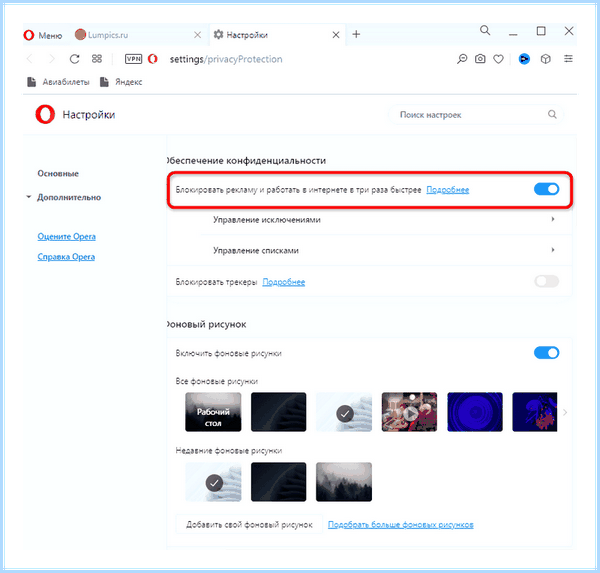
Task: Select foggy forest wallpaper in recent wallpapers
Action: coord(344,482)
